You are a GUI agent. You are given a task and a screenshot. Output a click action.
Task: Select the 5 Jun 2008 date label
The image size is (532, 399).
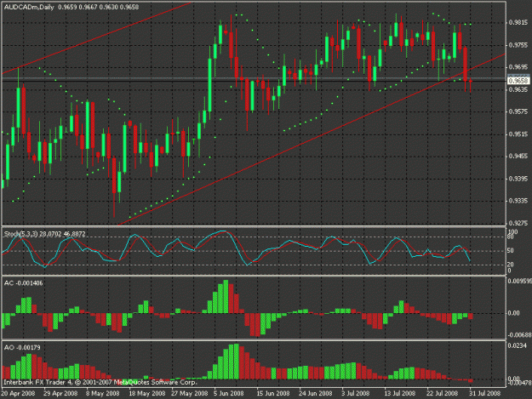point(229,393)
